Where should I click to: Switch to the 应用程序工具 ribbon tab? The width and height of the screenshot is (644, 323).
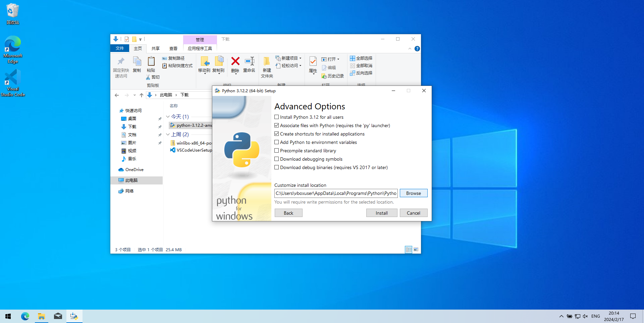[x=200, y=49]
